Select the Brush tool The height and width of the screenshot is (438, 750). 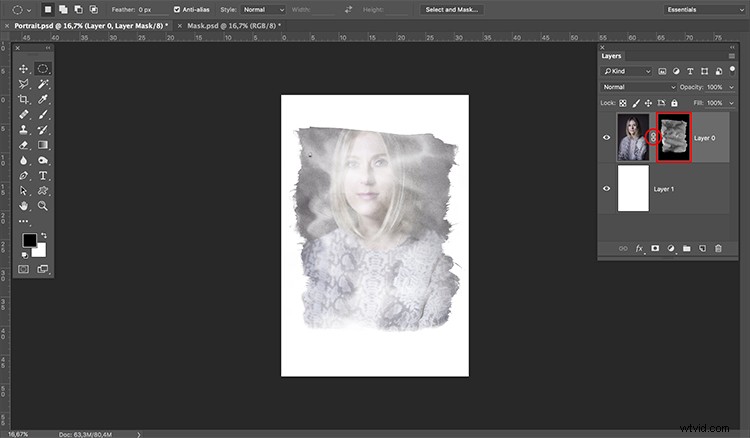[43, 114]
